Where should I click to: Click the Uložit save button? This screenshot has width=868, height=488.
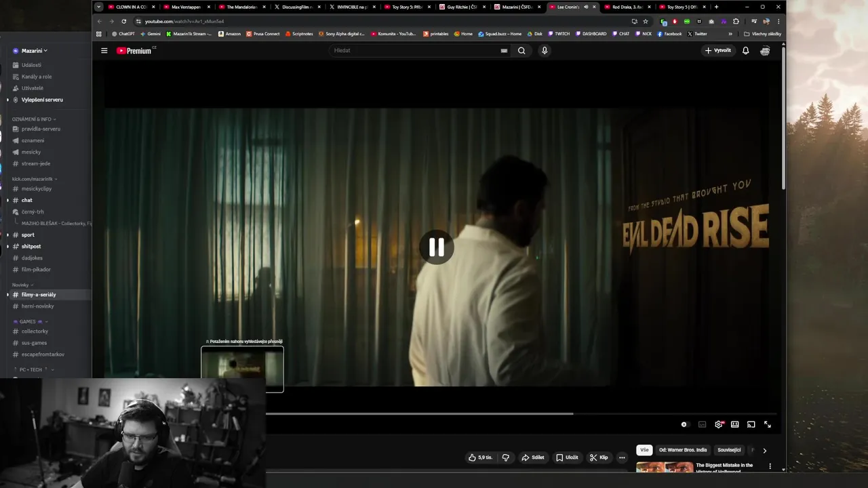tap(567, 457)
